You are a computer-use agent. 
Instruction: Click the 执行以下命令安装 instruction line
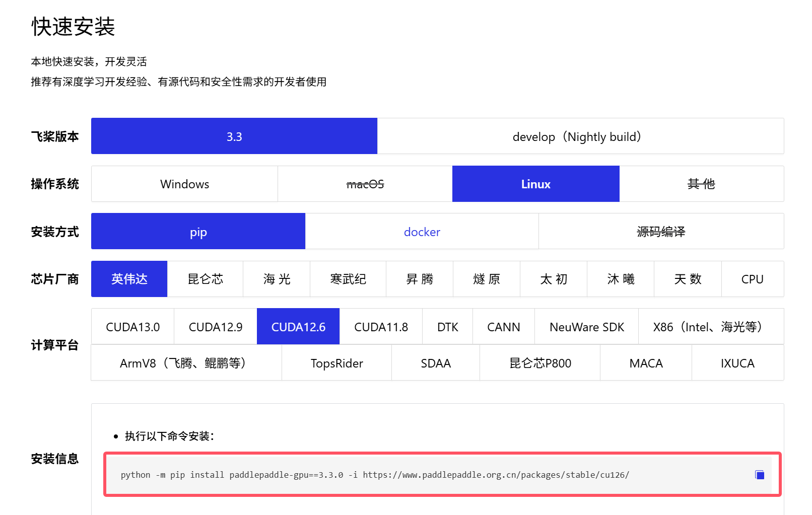click(169, 436)
